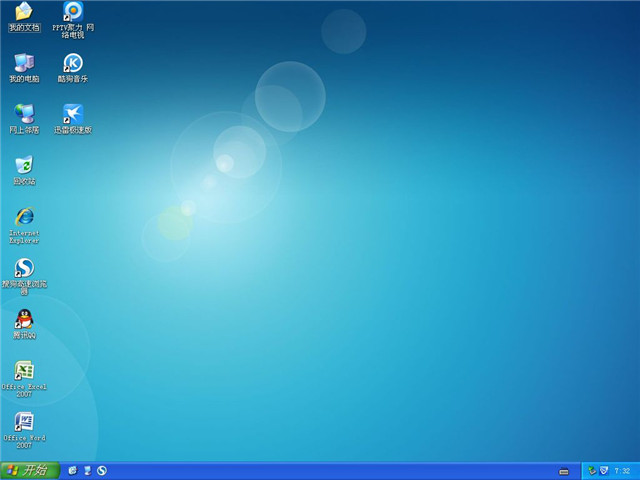
Task: Click the round blue quick launch icon
Action: pos(101,470)
